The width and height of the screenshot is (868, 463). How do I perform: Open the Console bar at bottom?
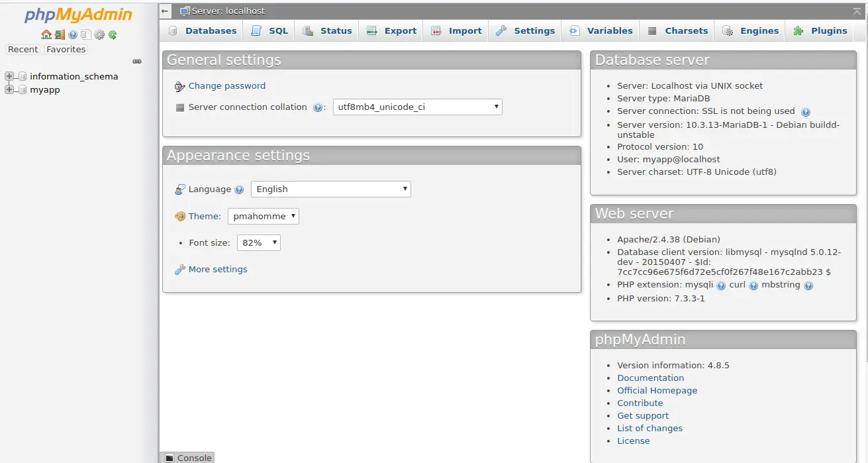(x=187, y=458)
